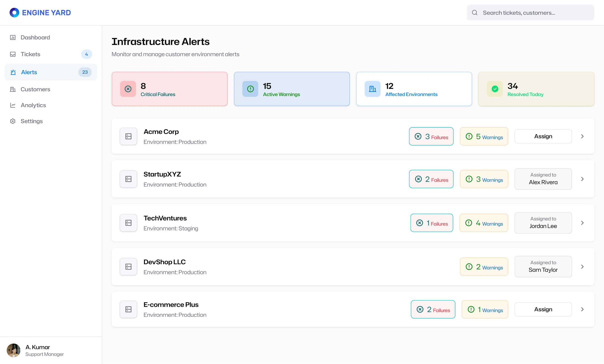Viewport: 604px width, 364px height.
Task: Expand the E-commerce Plus row chevron
Action: (x=583, y=309)
